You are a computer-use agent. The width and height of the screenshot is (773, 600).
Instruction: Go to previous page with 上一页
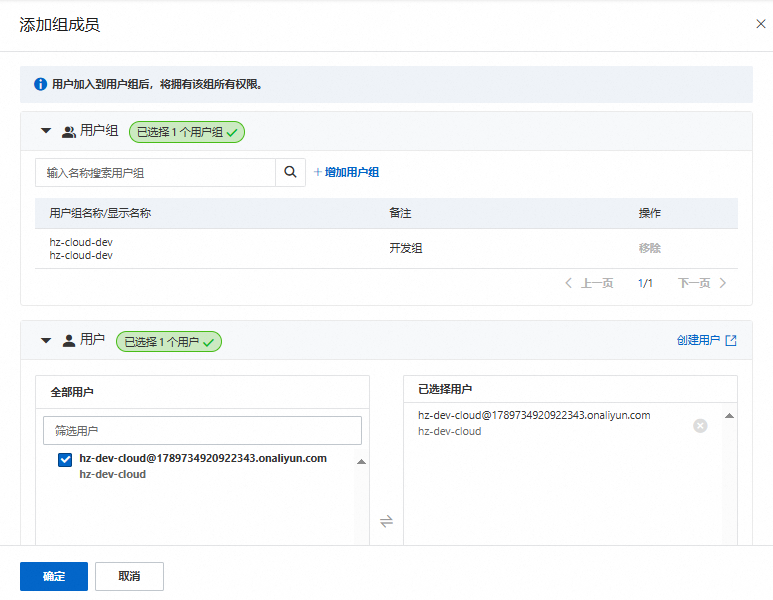[589, 283]
